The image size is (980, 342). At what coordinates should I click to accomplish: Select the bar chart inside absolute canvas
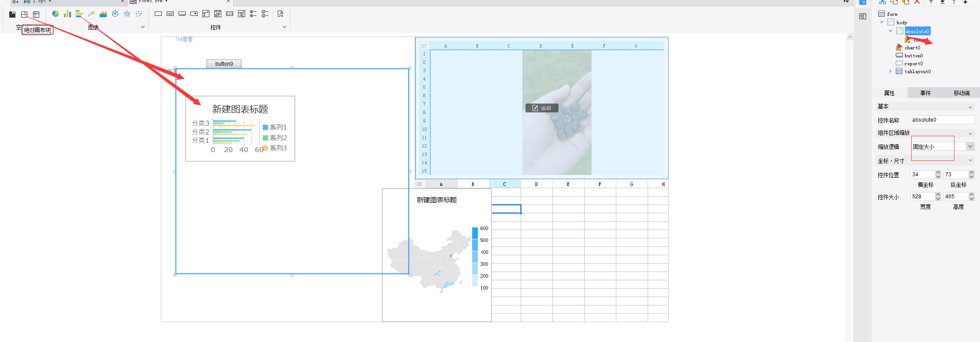click(240, 129)
